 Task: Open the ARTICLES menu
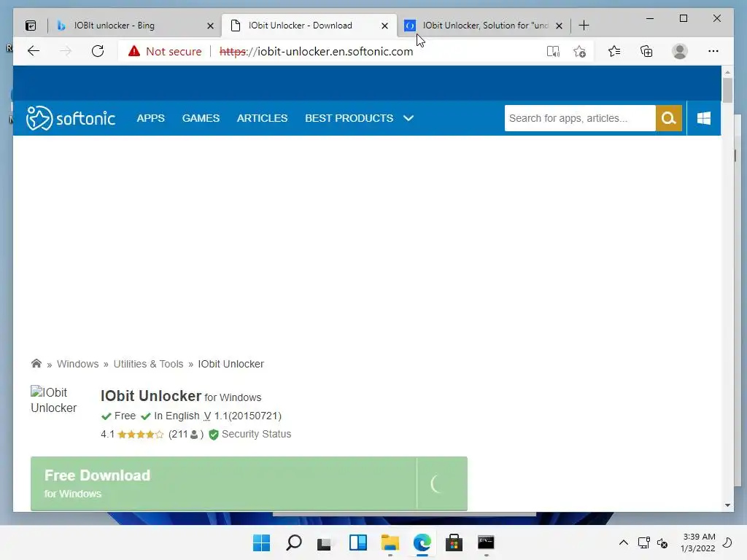tap(262, 118)
